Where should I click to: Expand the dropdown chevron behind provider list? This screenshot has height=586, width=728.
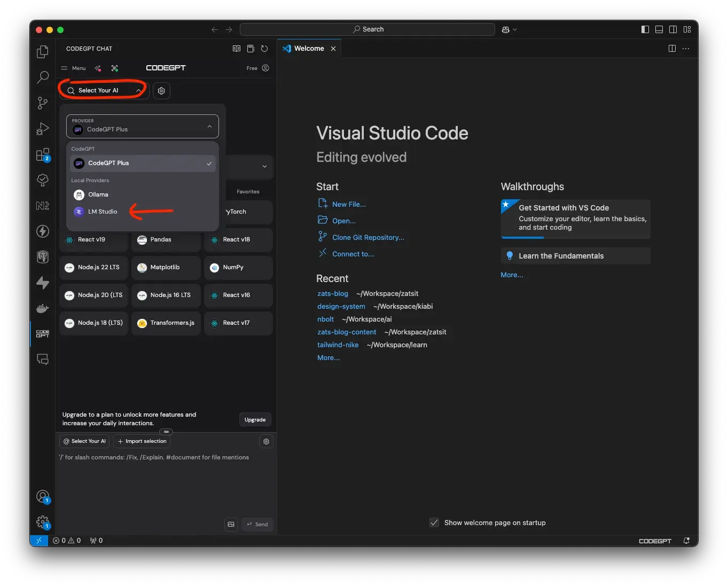point(264,167)
